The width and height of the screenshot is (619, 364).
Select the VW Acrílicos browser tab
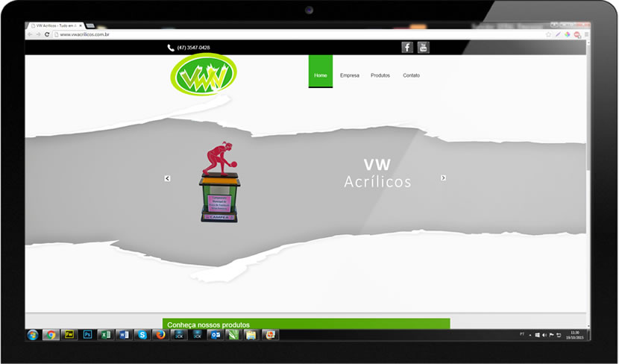click(x=55, y=25)
